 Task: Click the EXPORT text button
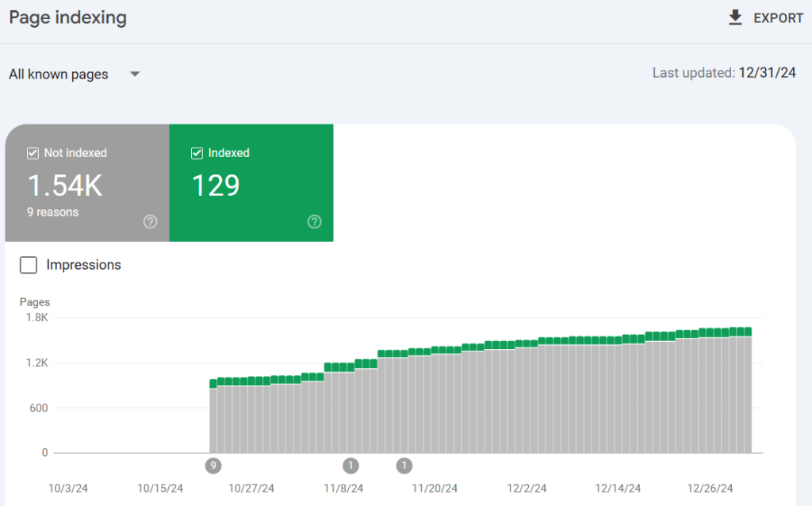(x=778, y=18)
